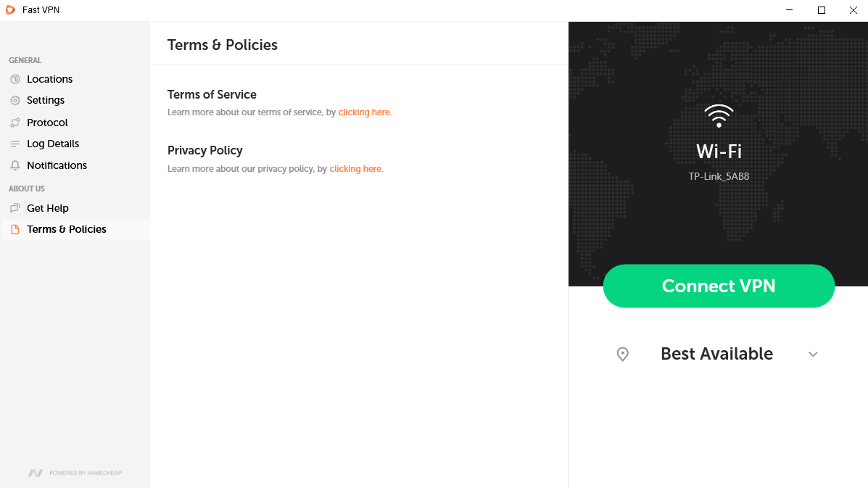
Task: Click the Get Help chat icon
Action: point(15,208)
